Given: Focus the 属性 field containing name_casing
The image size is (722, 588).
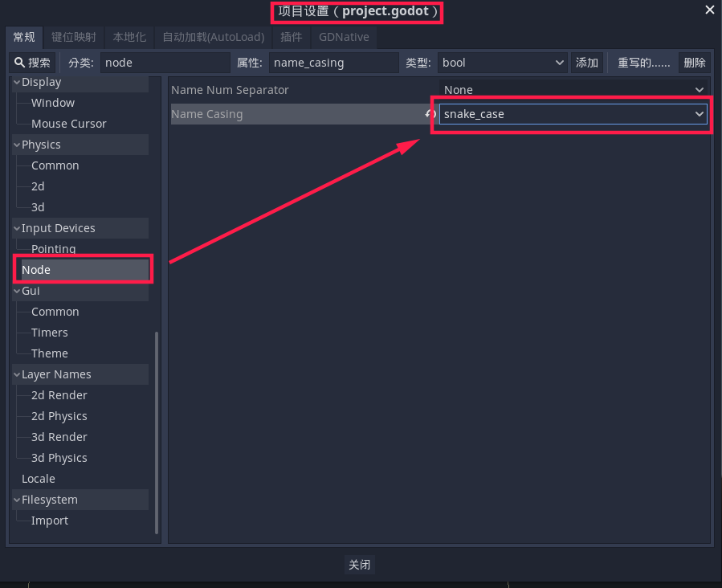Looking at the screenshot, I should pos(334,63).
